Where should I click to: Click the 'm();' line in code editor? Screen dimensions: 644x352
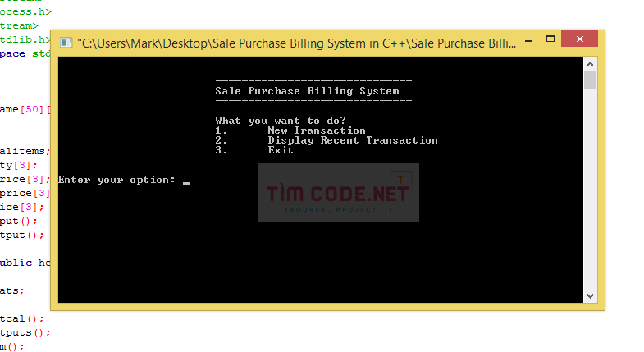[x=12, y=346]
